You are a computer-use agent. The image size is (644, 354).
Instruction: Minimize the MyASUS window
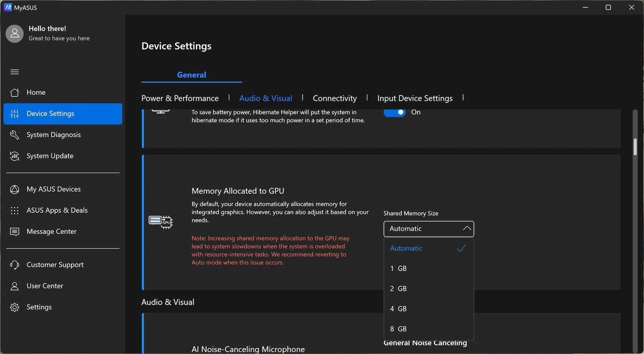[585, 7]
